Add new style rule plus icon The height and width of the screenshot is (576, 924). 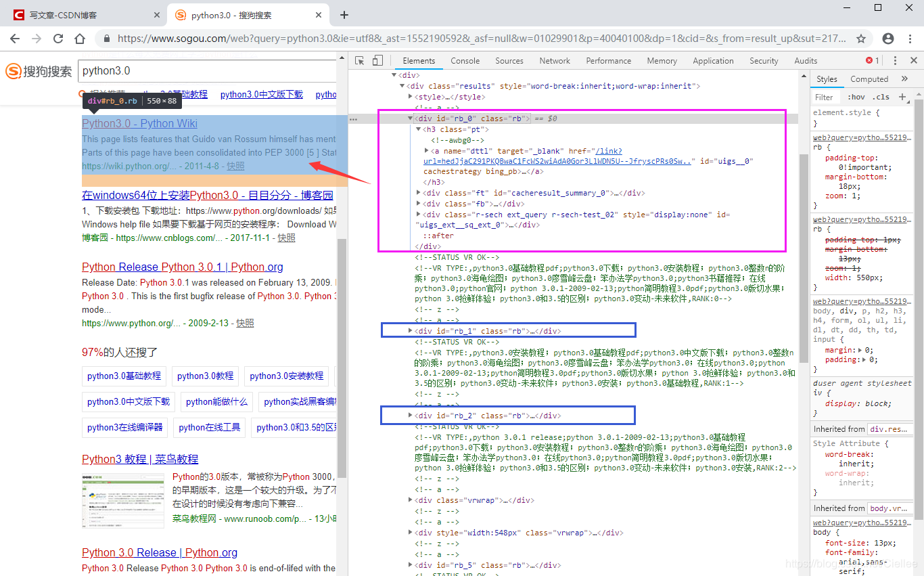coord(902,97)
